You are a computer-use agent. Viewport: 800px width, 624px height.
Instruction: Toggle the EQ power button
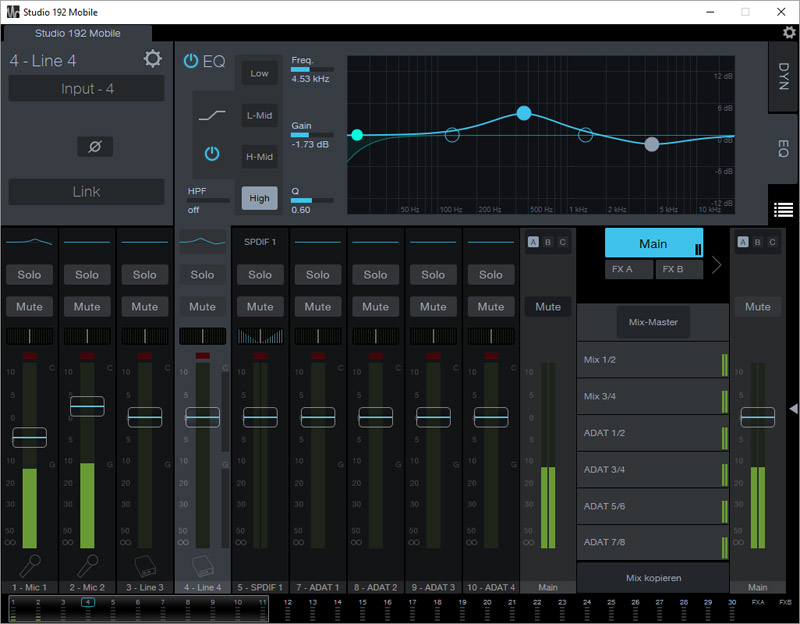191,61
